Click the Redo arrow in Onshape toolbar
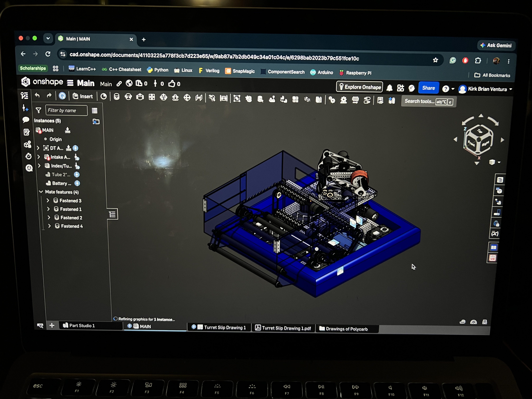The image size is (532, 399). 49,96
